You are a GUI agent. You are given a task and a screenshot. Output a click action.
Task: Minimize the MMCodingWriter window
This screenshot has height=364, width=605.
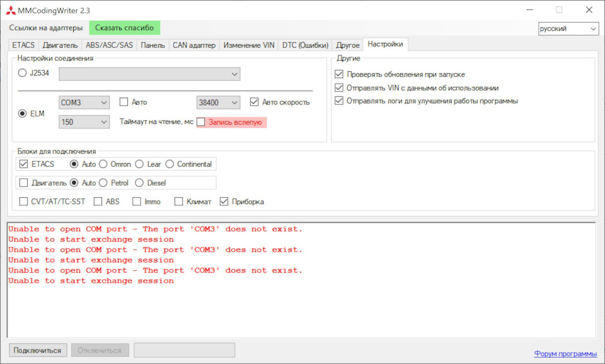point(530,10)
